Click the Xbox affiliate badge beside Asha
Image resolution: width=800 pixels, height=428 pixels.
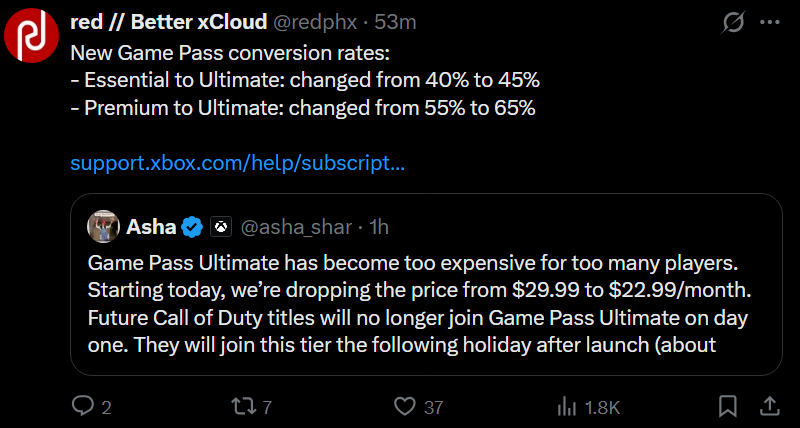(220, 227)
